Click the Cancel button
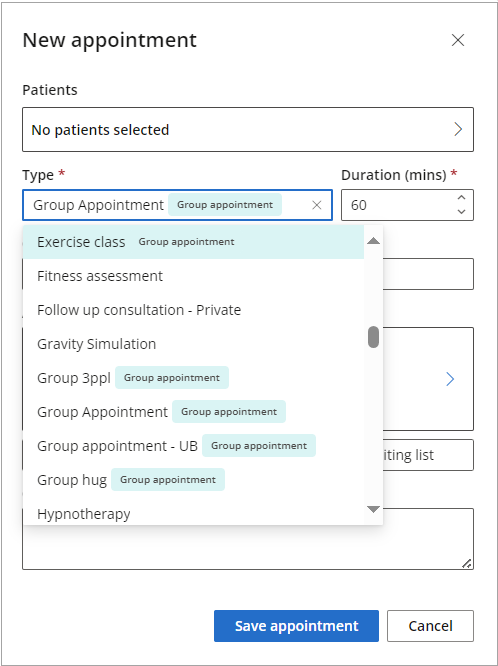 [x=430, y=626]
